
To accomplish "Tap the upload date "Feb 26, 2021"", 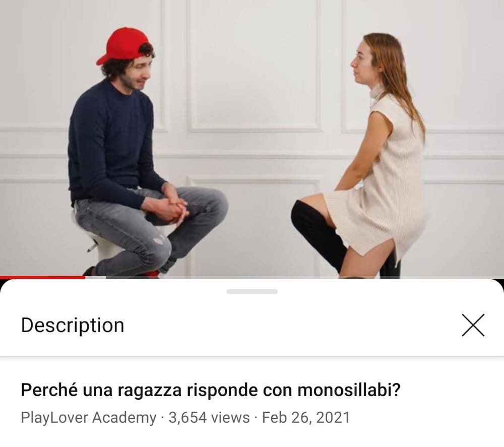I will (x=306, y=417).
